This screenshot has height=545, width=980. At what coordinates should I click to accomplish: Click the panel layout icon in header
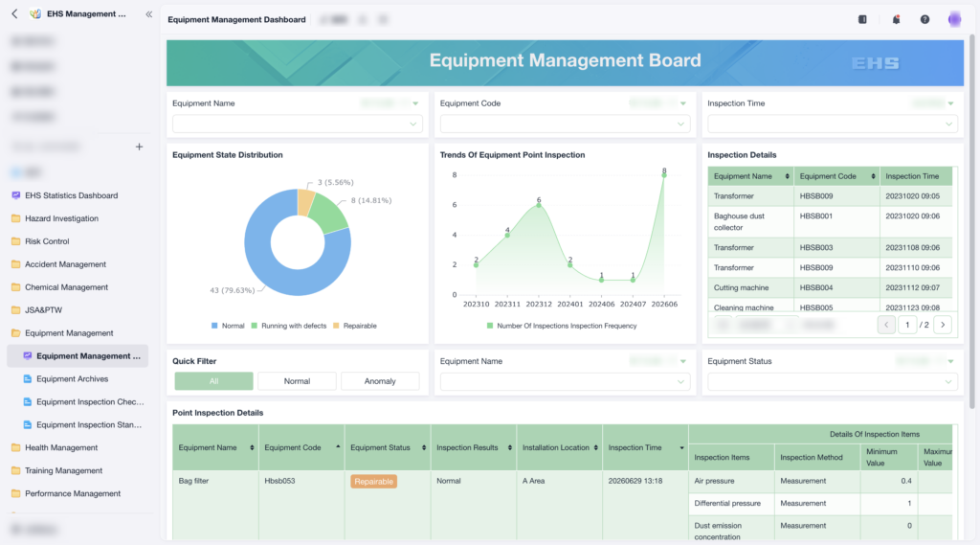862,19
